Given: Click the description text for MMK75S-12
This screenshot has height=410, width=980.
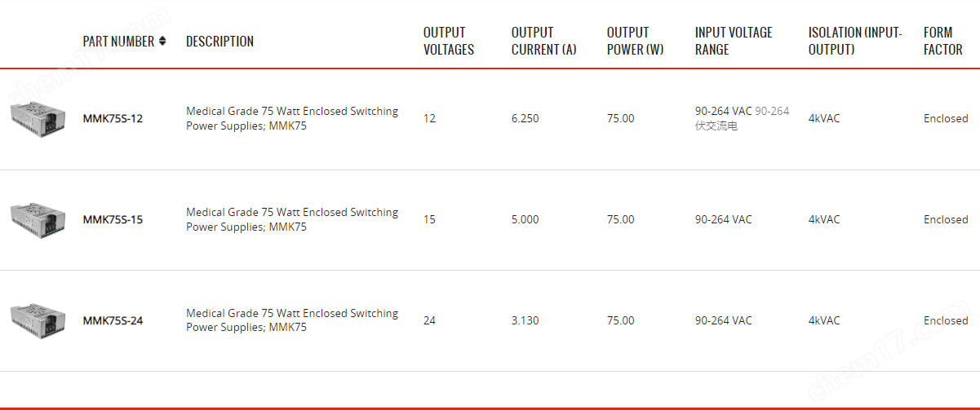Looking at the screenshot, I should pyautogui.click(x=292, y=118).
